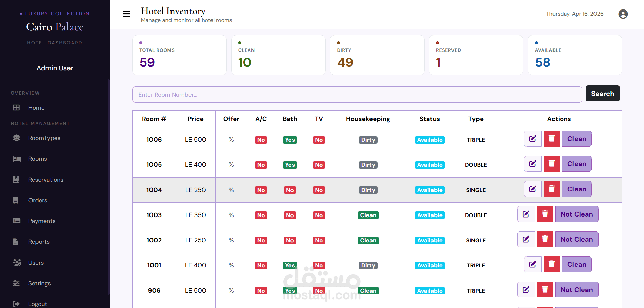The width and height of the screenshot is (644, 308).
Task: Click the Home grid icon in sidebar
Action: pyautogui.click(x=16, y=108)
